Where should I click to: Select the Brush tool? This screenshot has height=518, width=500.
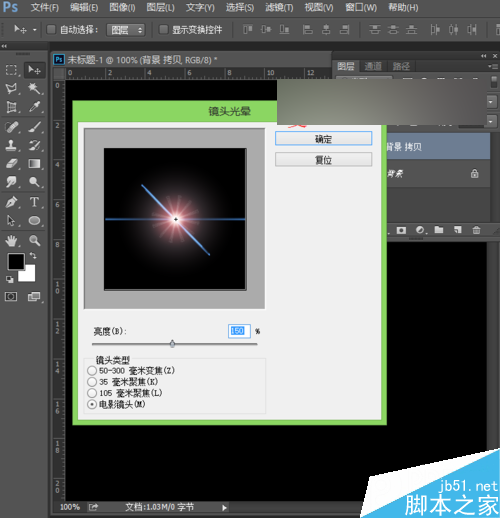(34, 127)
